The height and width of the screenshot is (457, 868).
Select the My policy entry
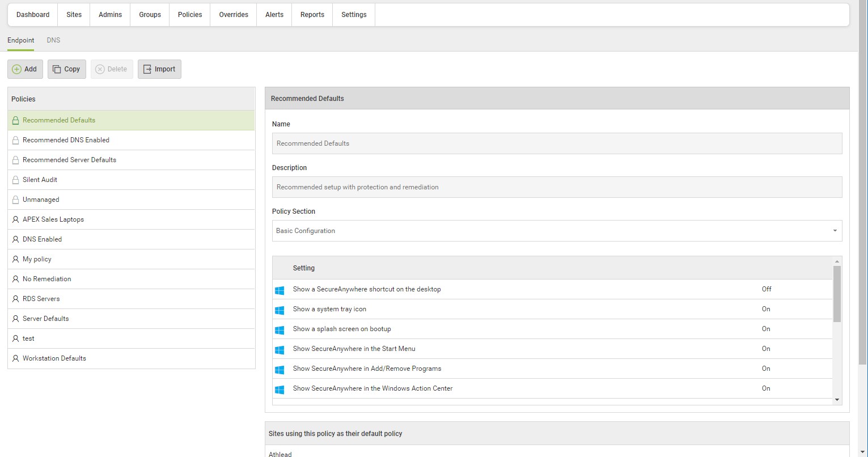click(x=132, y=259)
